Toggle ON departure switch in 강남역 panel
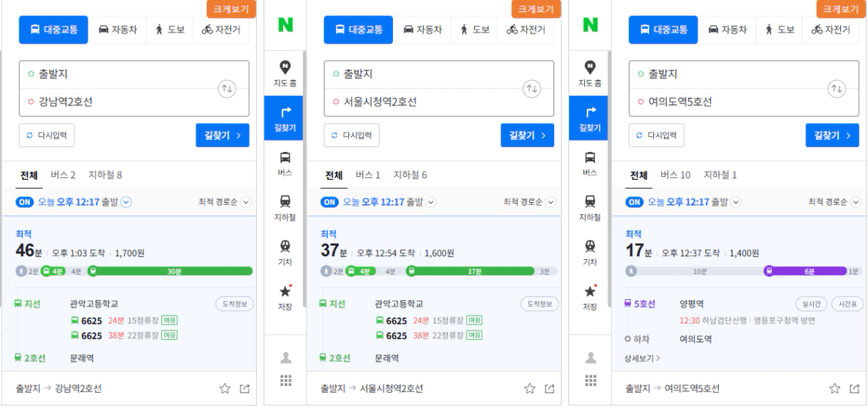Screen dimensions: 868x409 pos(24,202)
